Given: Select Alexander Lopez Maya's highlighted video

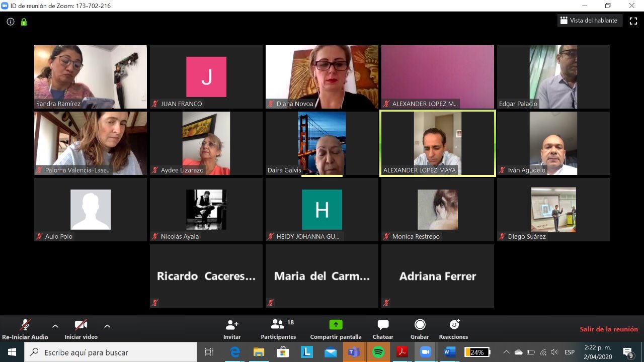Looking at the screenshot, I should (437, 143).
